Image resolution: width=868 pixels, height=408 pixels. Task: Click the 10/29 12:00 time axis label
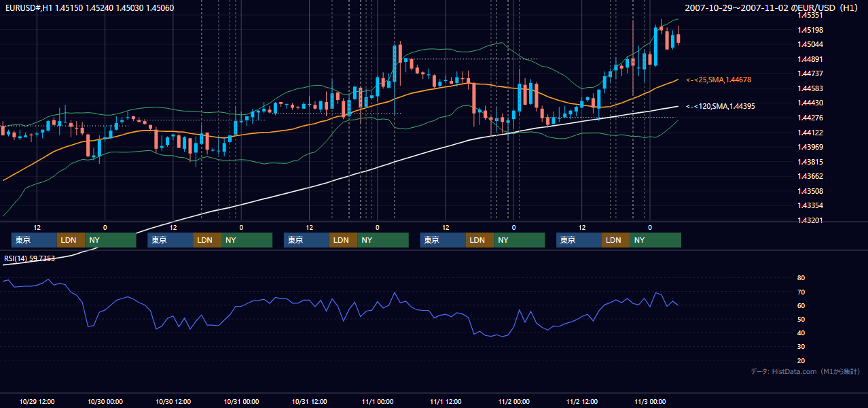[37, 401]
